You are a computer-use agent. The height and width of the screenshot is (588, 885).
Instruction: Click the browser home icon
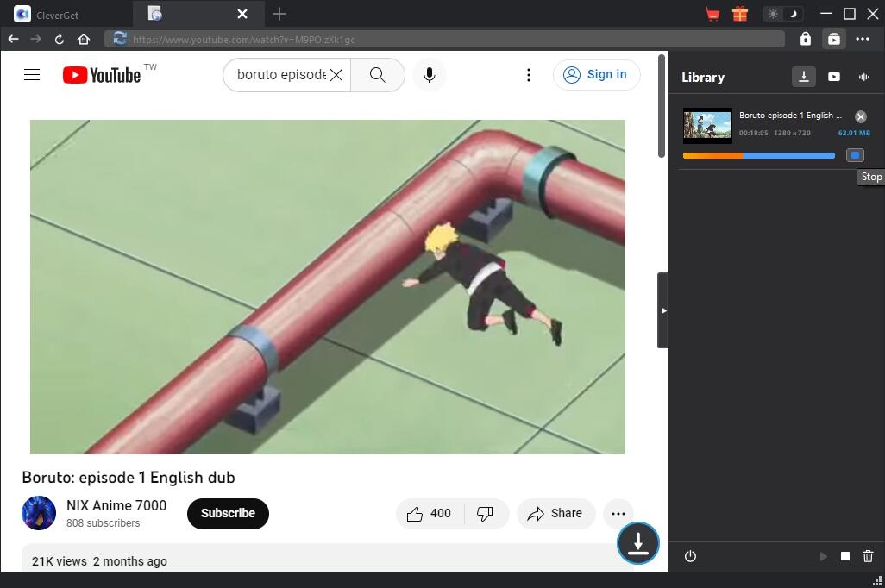(84, 39)
